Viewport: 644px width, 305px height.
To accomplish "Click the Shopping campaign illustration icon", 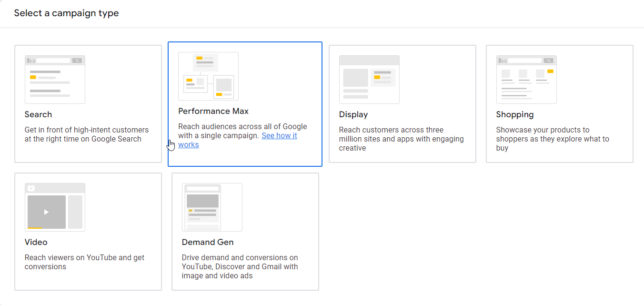I will pos(526,80).
